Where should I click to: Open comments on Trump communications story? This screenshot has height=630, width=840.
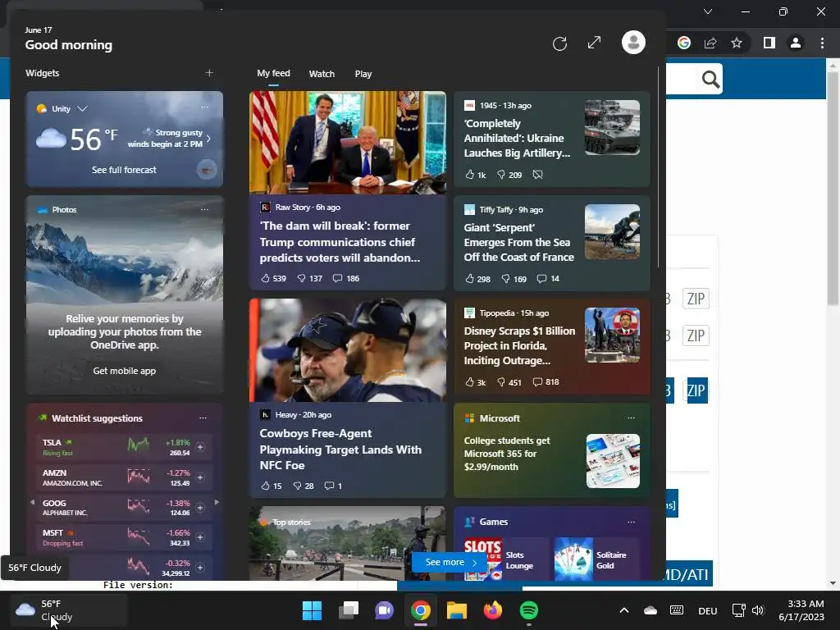tap(346, 278)
